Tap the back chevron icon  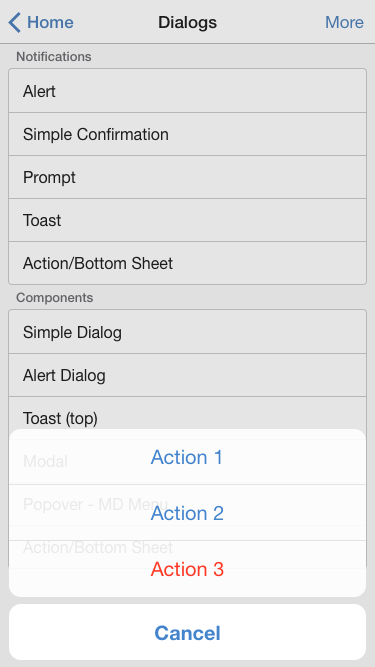(x=14, y=22)
